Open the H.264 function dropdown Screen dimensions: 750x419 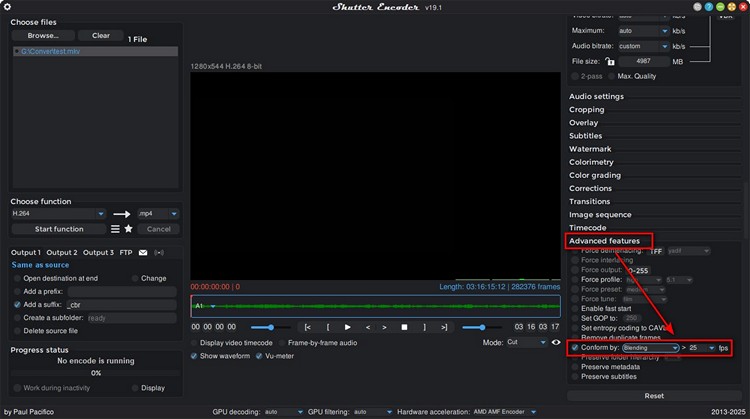click(x=58, y=213)
